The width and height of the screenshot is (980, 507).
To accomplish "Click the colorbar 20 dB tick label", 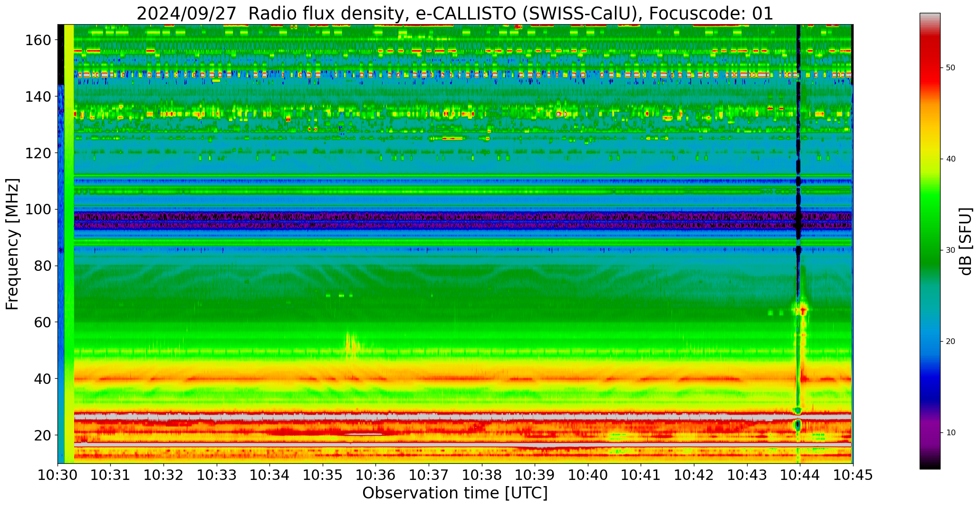I will pyautogui.click(x=951, y=342).
